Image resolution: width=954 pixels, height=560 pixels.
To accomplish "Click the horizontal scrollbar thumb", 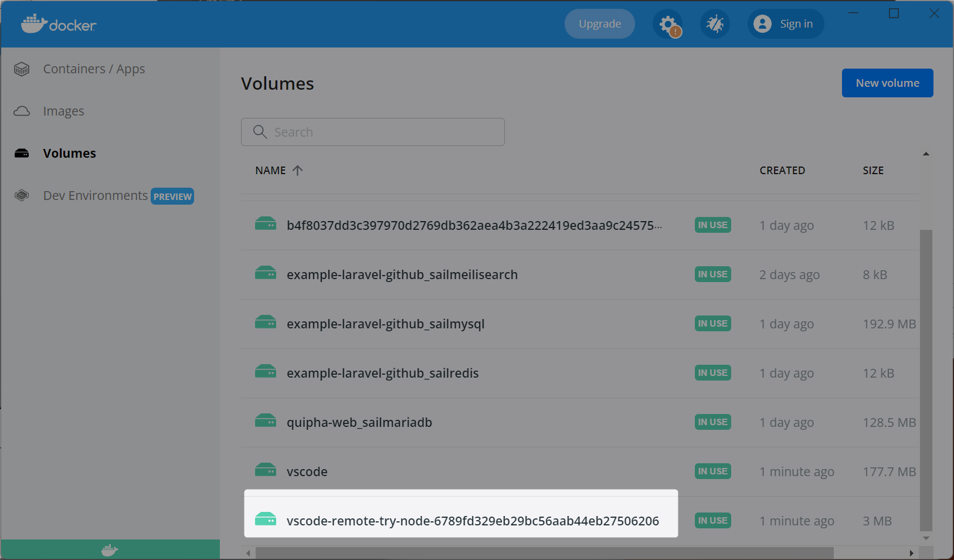I will click(545, 553).
